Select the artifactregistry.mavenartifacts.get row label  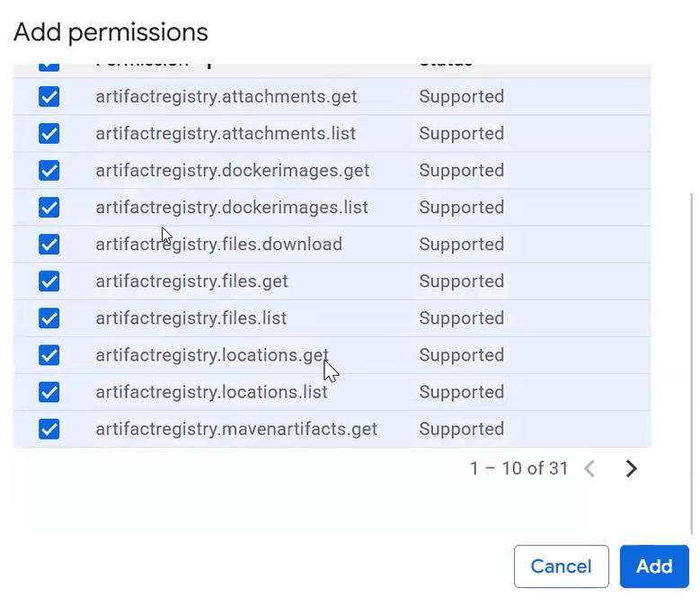click(x=236, y=429)
